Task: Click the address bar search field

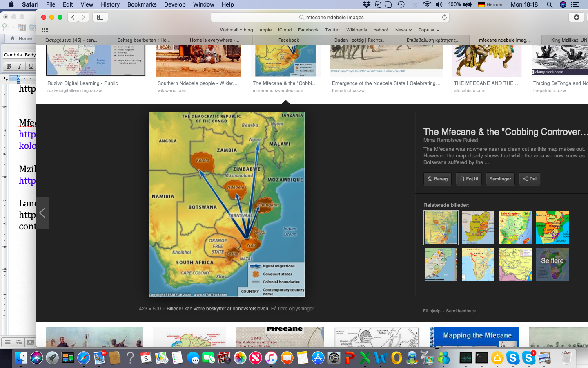Action: (x=330, y=17)
